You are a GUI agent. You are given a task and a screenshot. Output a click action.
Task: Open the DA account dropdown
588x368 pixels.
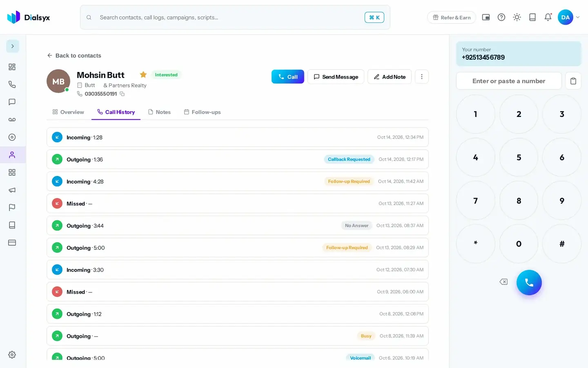(x=569, y=17)
